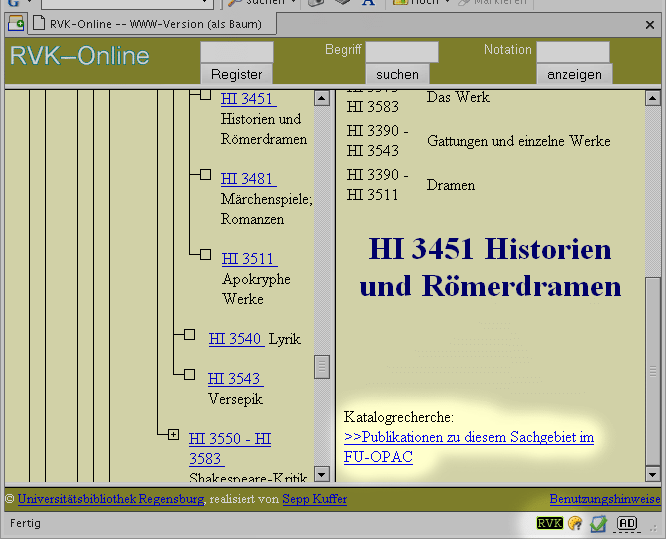Click the tree node box beside HI 3540 Lyrik
This screenshot has height=539, width=666.
pos(189,335)
